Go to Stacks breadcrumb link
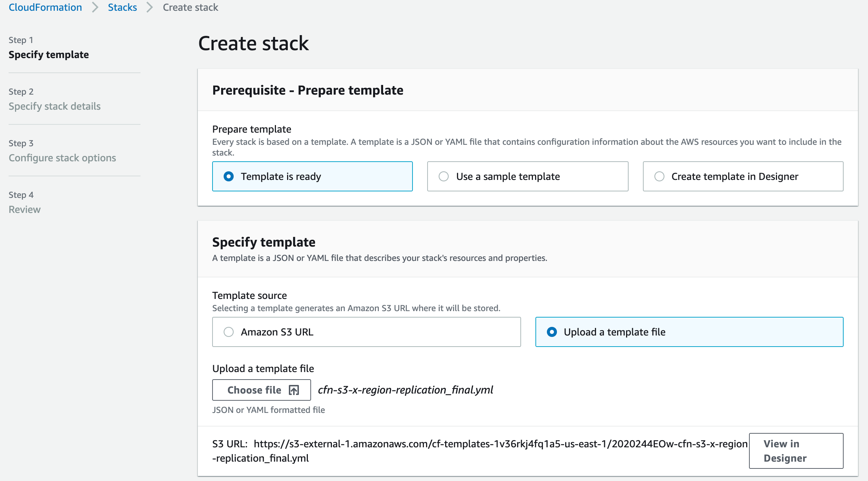The image size is (868, 481). click(x=122, y=7)
